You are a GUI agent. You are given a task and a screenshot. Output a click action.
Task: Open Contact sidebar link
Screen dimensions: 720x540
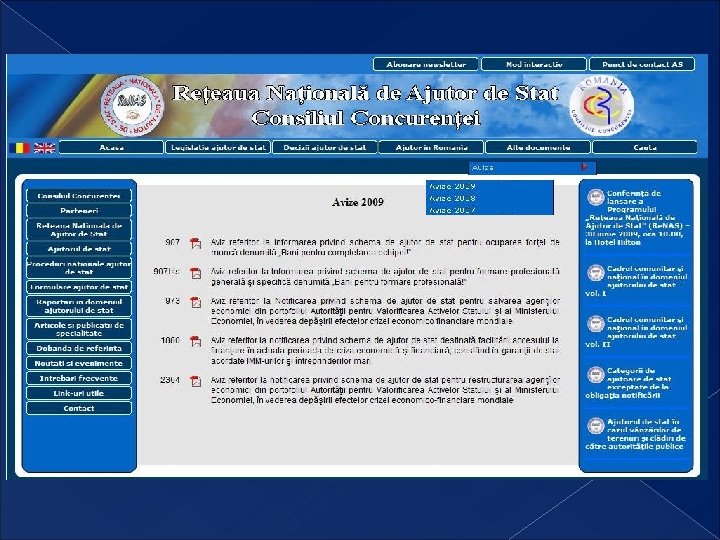tap(79, 408)
